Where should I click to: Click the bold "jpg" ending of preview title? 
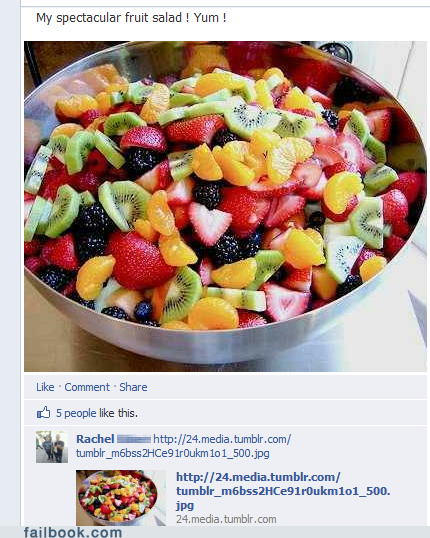185,505
